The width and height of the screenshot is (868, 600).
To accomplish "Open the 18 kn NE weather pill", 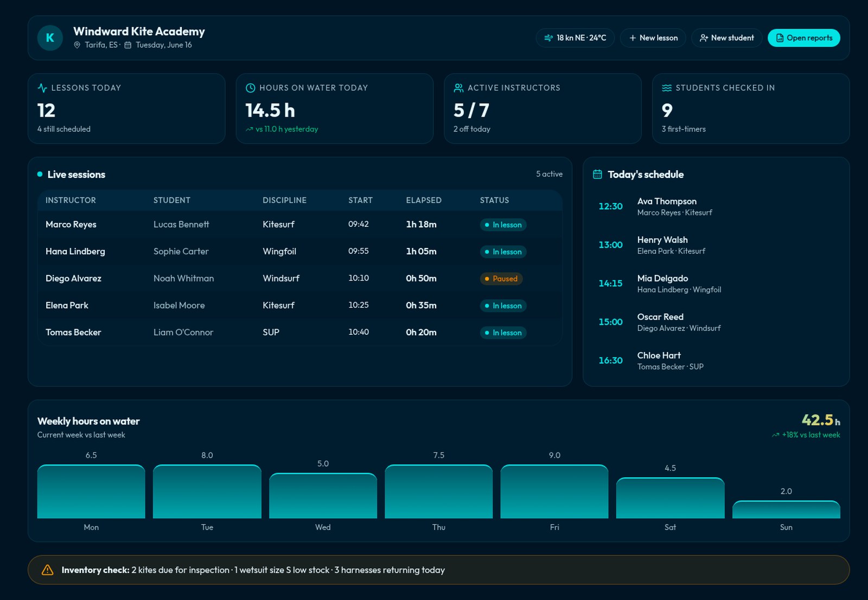I will click(575, 38).
